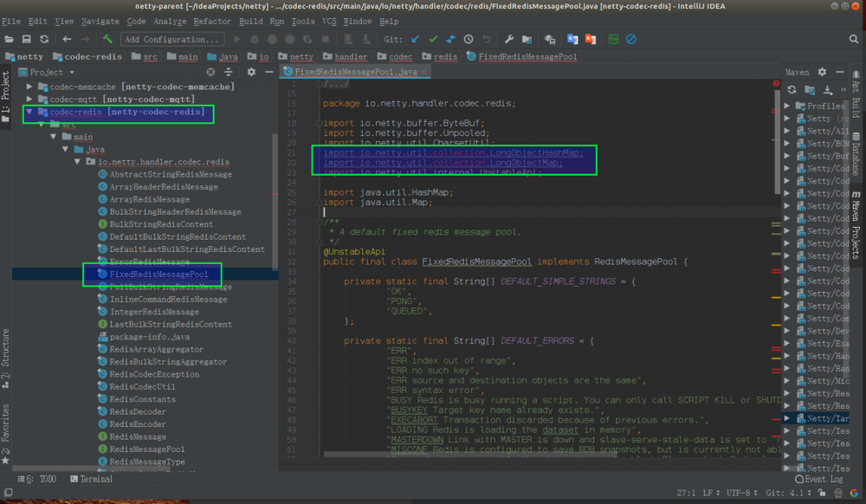This screenshot has width=866, height=504.
Task: Commit changes via green checkmark icon
Action: click(x=433, y=39)
